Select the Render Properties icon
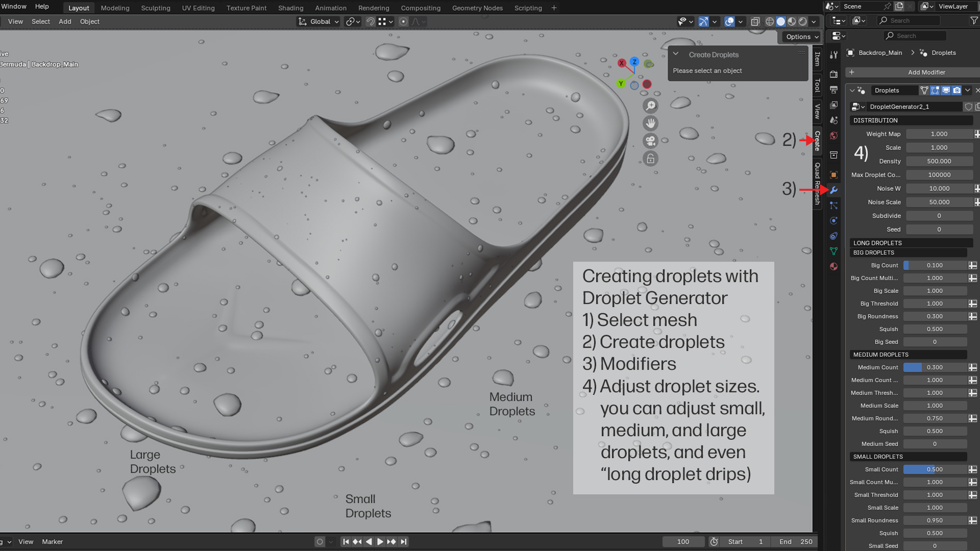Viewport: 980px width, 551px height. point(834,74)
